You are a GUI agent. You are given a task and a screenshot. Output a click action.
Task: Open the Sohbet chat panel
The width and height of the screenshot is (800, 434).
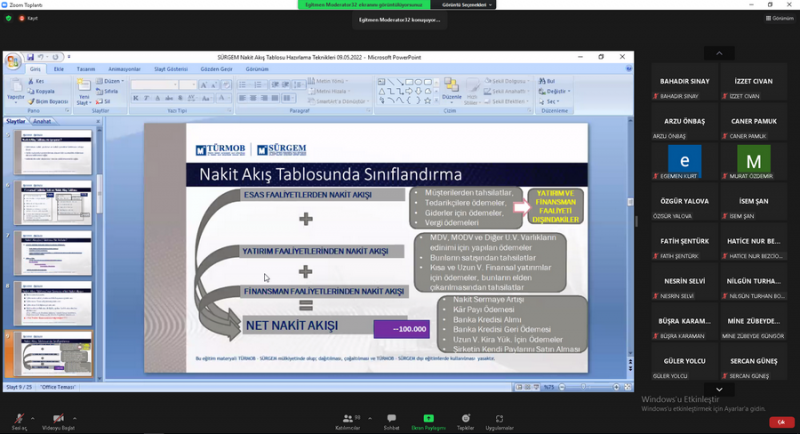[391, 418]
